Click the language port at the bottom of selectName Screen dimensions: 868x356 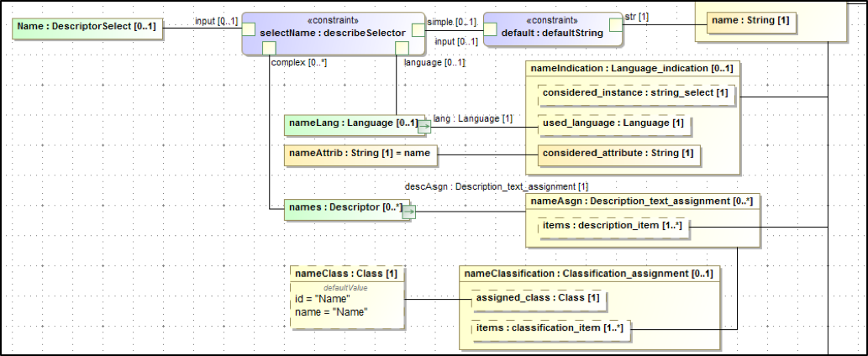(x=402, y=49)
